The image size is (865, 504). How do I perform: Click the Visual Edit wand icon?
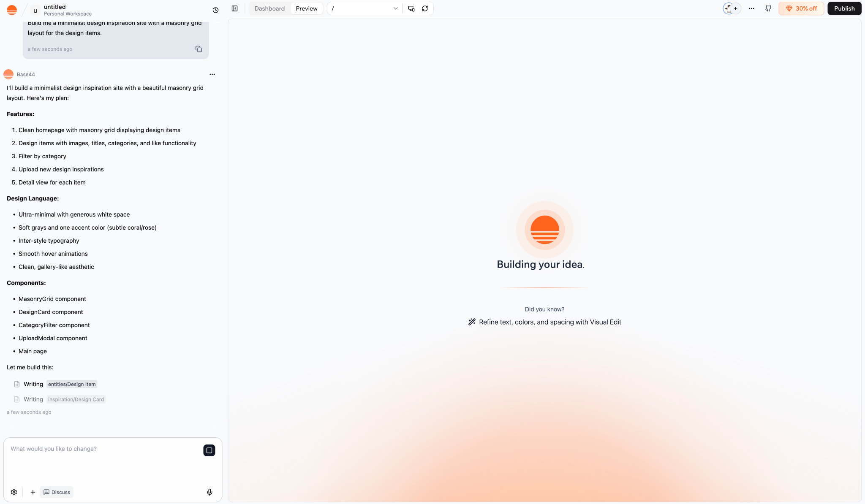pos(472,322)
